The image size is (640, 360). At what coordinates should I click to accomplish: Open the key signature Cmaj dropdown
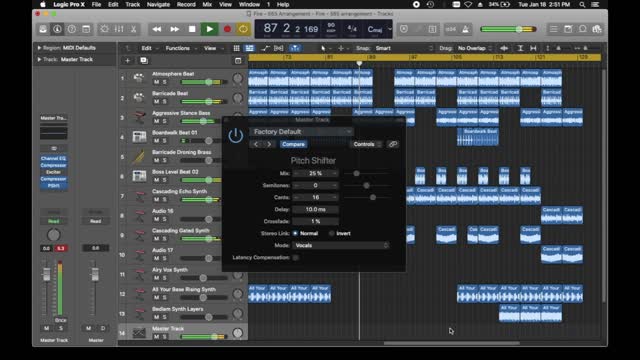(x=379, y=29)
